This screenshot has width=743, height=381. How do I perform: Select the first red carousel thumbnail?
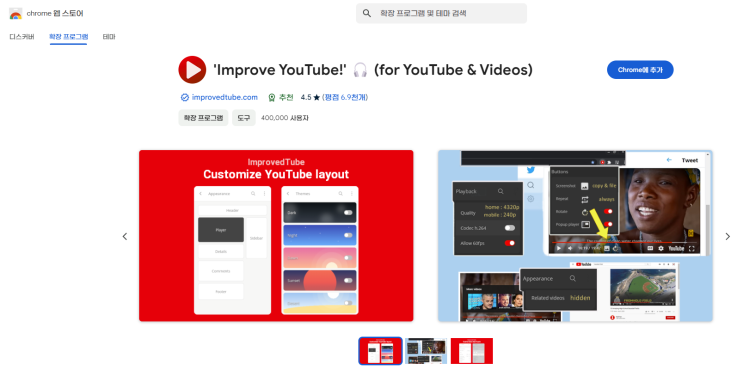pos(380,351)
